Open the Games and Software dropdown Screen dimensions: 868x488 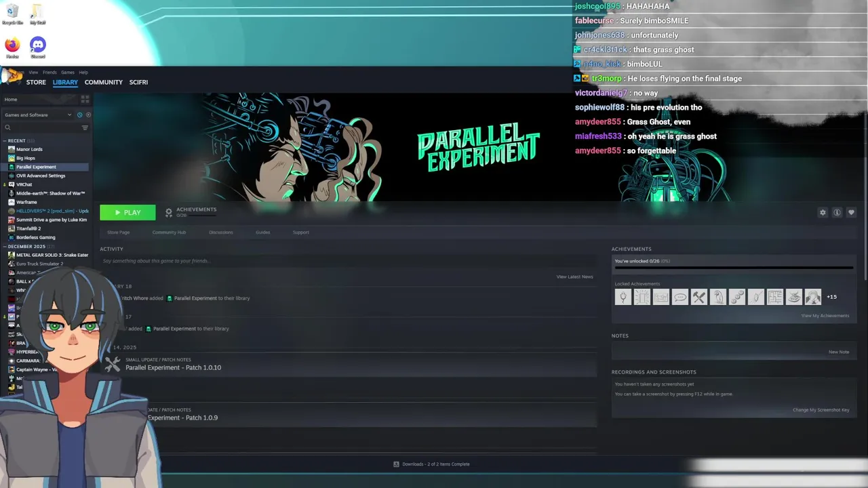point(38,115)
